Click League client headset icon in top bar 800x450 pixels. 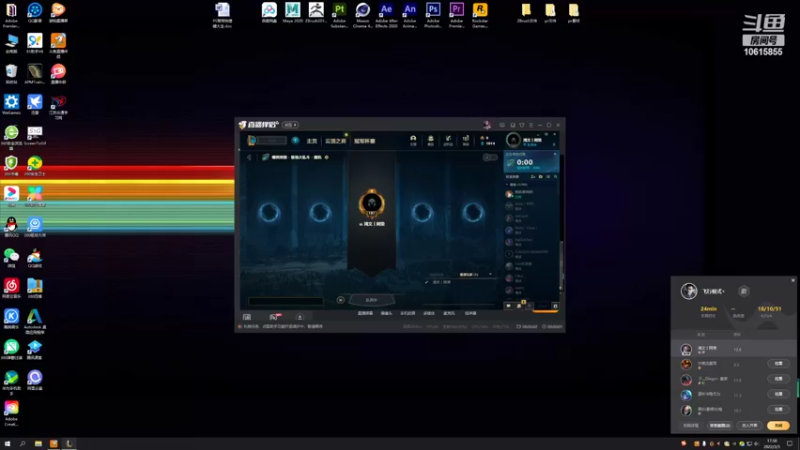[413, 140]
